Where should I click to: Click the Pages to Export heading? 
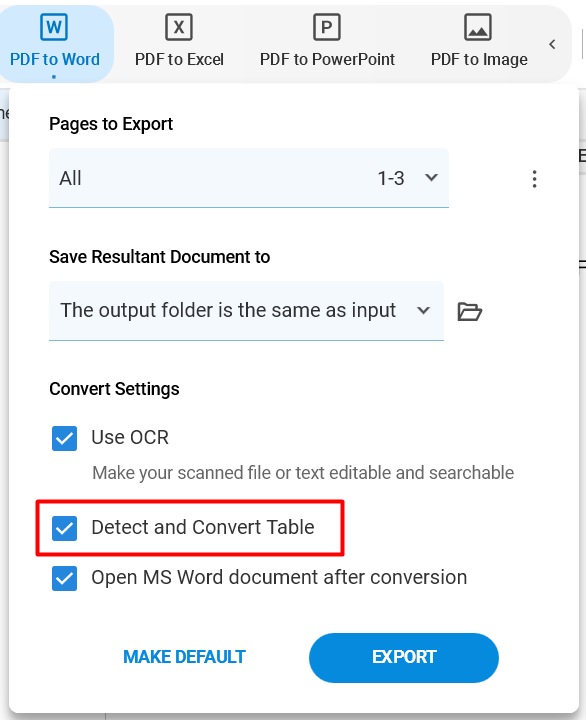pyautogui.click(x=111, y=124)
